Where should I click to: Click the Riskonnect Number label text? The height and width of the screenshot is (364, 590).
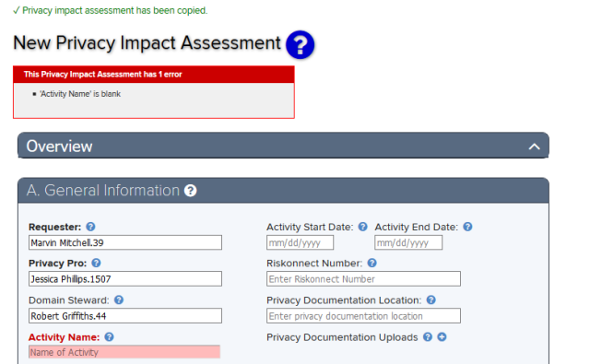pos(314,264)
